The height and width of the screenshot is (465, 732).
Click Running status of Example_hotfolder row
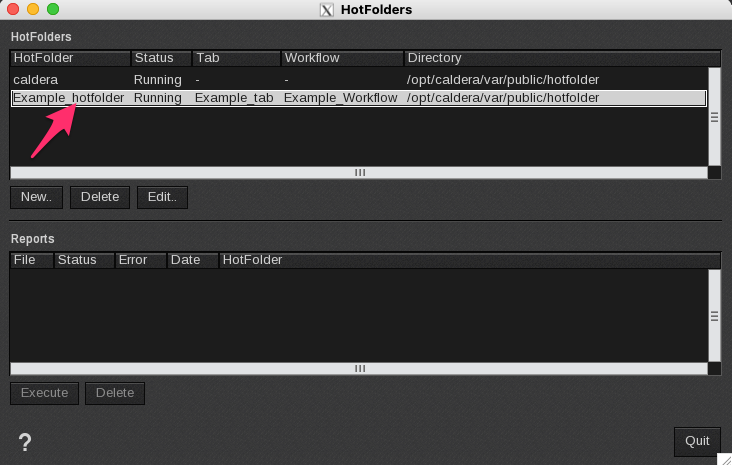(x=157, y=98)
